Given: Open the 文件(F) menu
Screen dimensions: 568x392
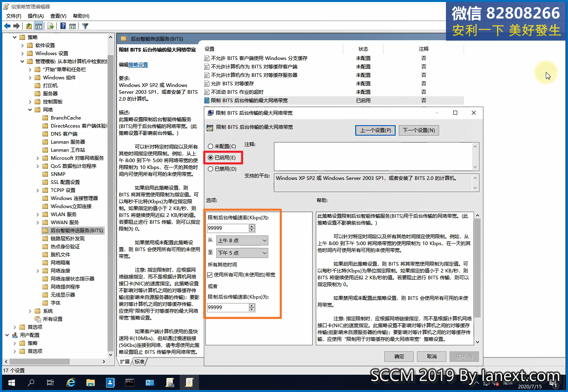Looking at the screenshot, I should click(x=14, y=16).
